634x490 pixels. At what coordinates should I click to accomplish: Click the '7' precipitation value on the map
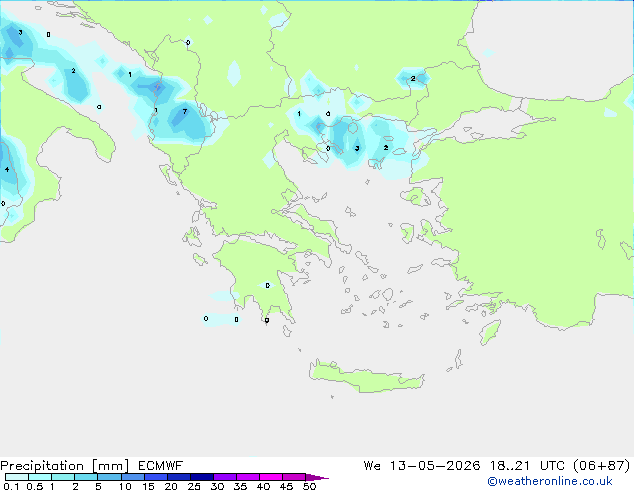[x=185, y=112]
